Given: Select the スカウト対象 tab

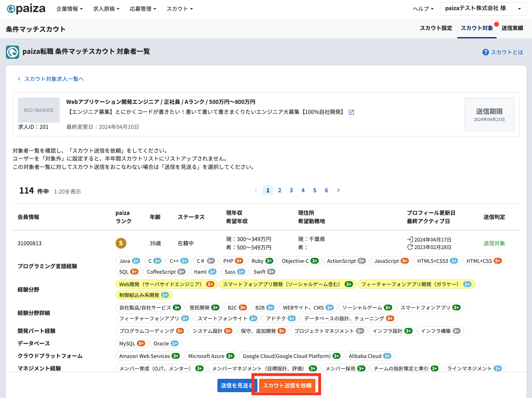Looking at the screenshot, I should click(x=477, y=28).
